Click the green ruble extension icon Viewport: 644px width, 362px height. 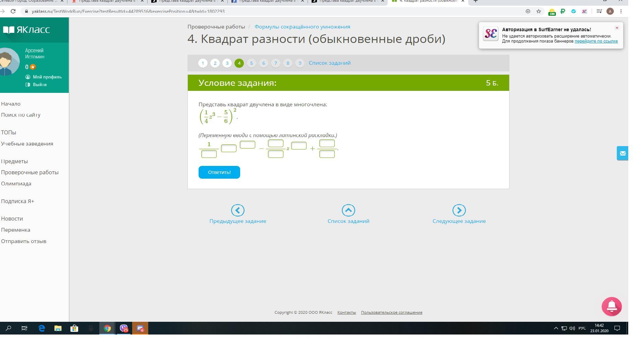point(563,11)
